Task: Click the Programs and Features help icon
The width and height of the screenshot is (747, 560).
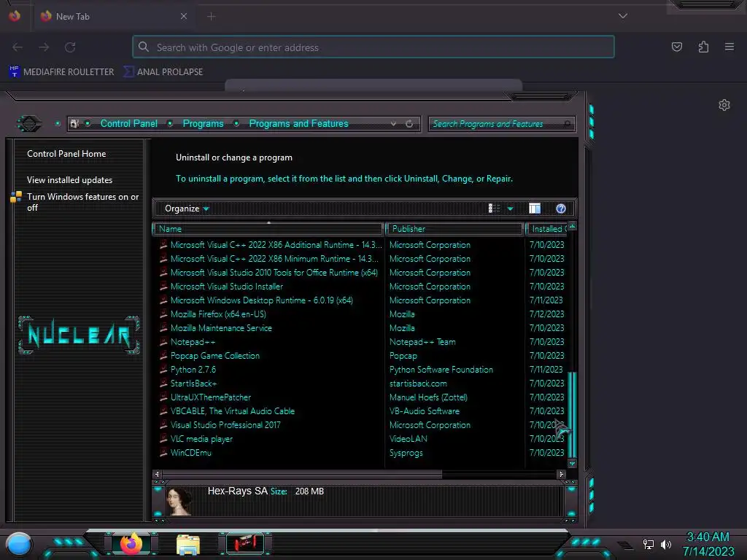Action: (x=561, y=209)
